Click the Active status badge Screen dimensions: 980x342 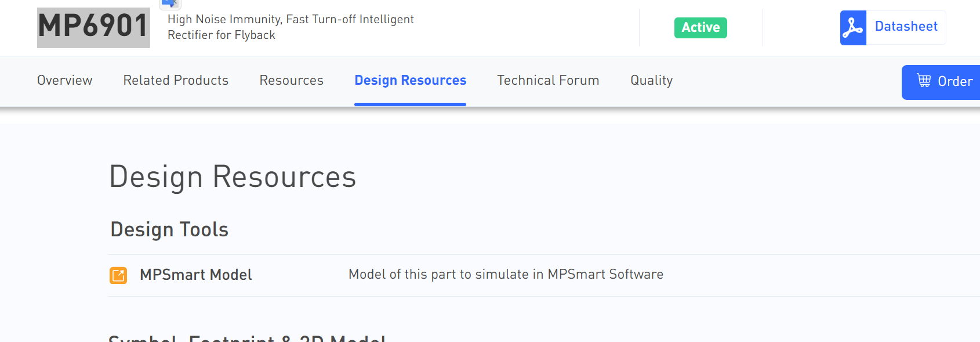tap(700, 28)
